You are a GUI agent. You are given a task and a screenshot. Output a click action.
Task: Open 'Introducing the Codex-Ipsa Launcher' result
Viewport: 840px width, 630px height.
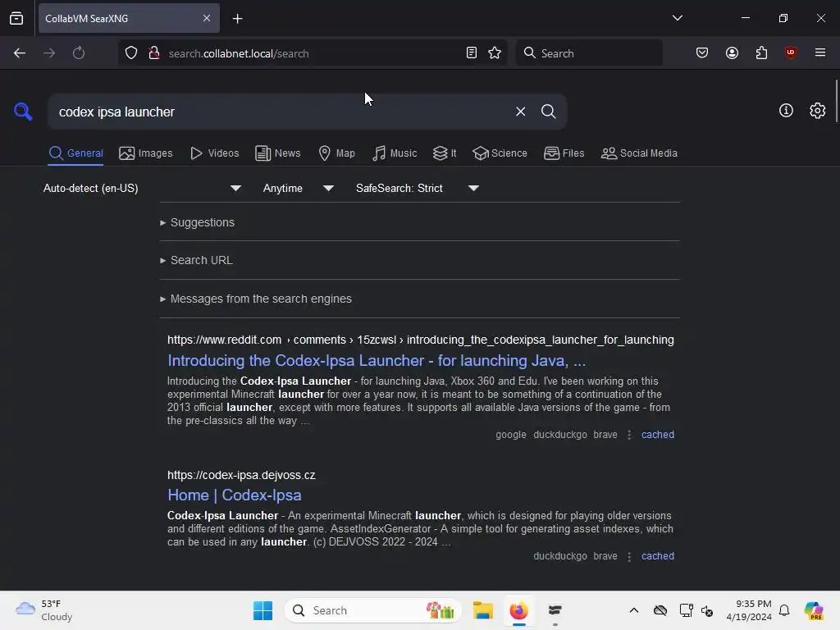pyautogui.click(x=377, y=361)
